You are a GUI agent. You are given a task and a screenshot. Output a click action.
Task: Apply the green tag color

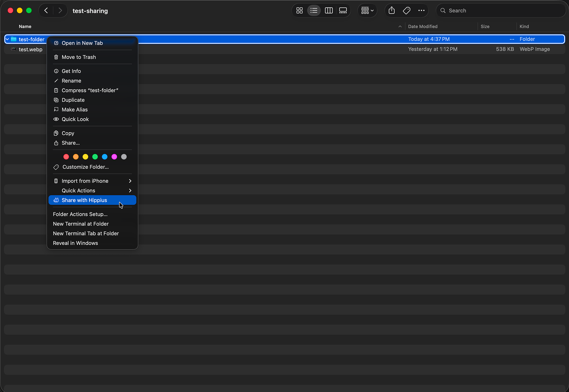pyautogui.click(x=95, y=157)
